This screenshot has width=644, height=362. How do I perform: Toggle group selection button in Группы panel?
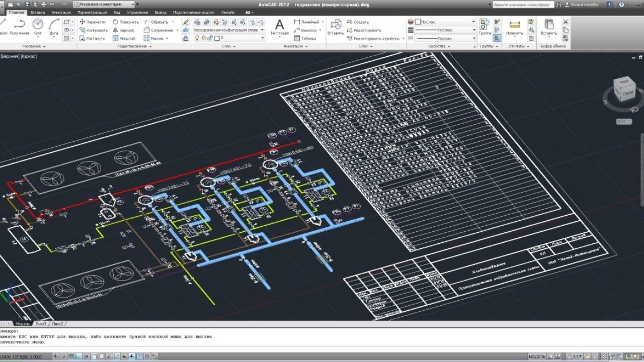[497, 38]
